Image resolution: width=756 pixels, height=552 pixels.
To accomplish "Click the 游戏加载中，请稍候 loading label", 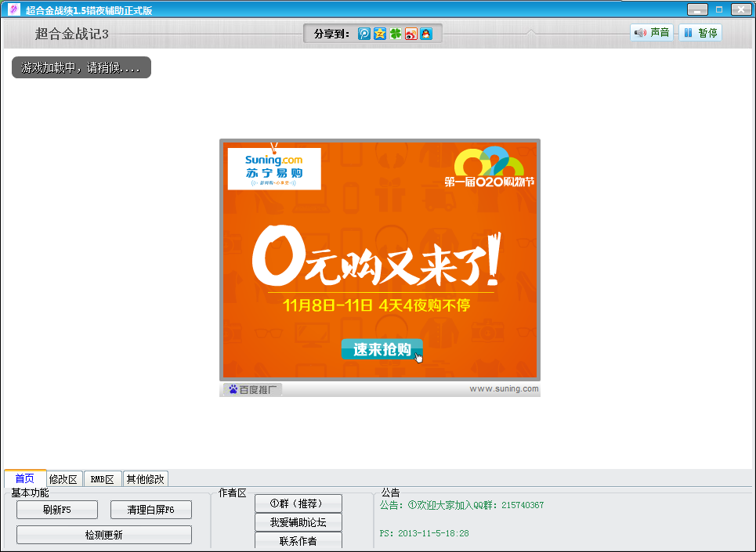I will point(81,67).
